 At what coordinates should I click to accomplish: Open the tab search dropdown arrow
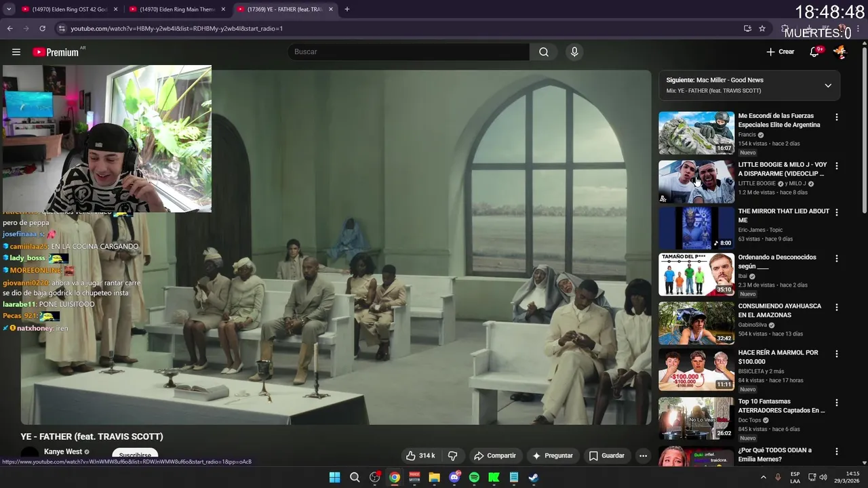coord(9,9)
